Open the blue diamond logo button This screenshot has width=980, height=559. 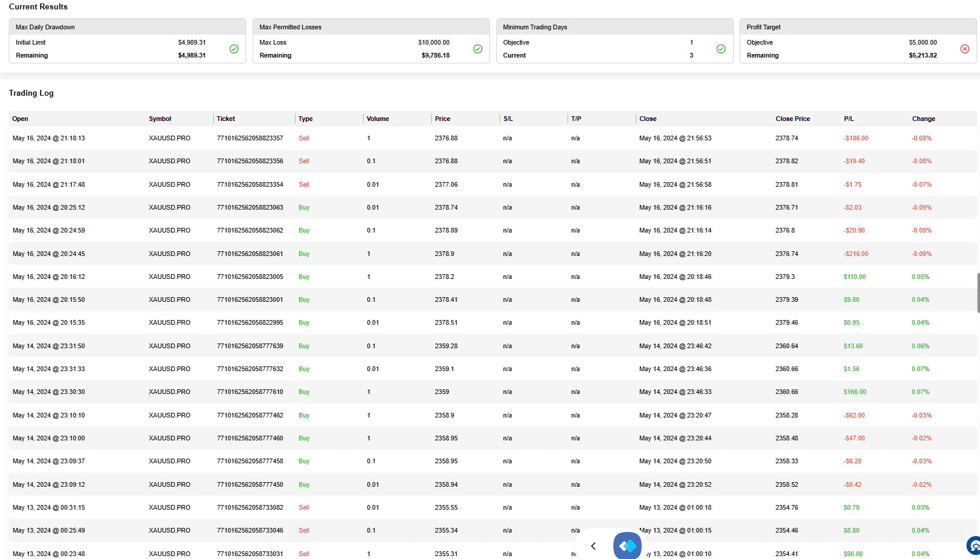pyautogui.click(x=627, y=545)
